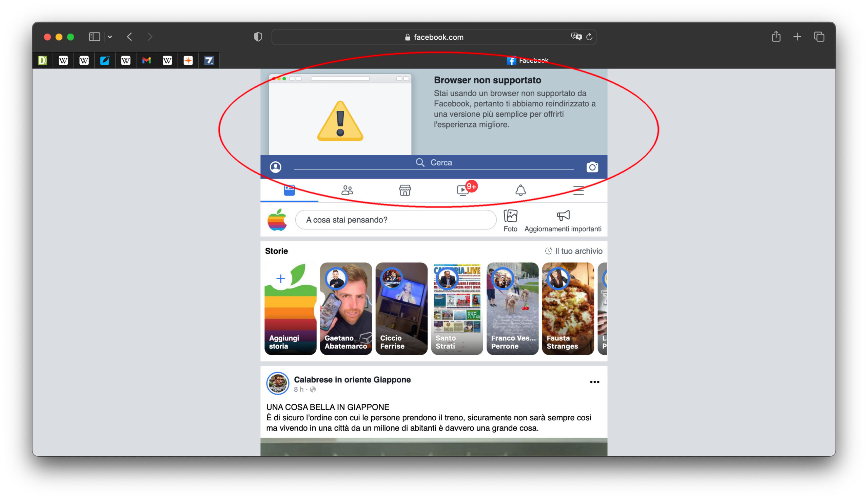
Task: Open the hamburger menu icon
Action: 578,190
